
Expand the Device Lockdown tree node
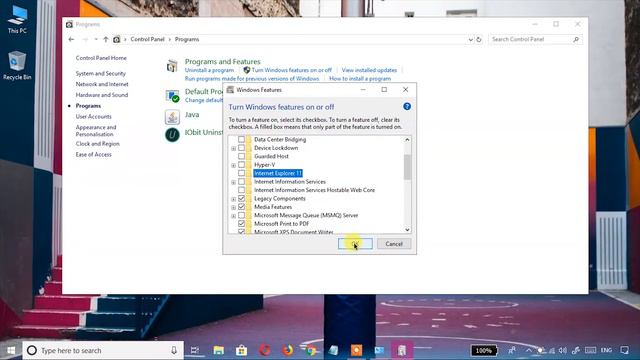(x=233, y=148)
